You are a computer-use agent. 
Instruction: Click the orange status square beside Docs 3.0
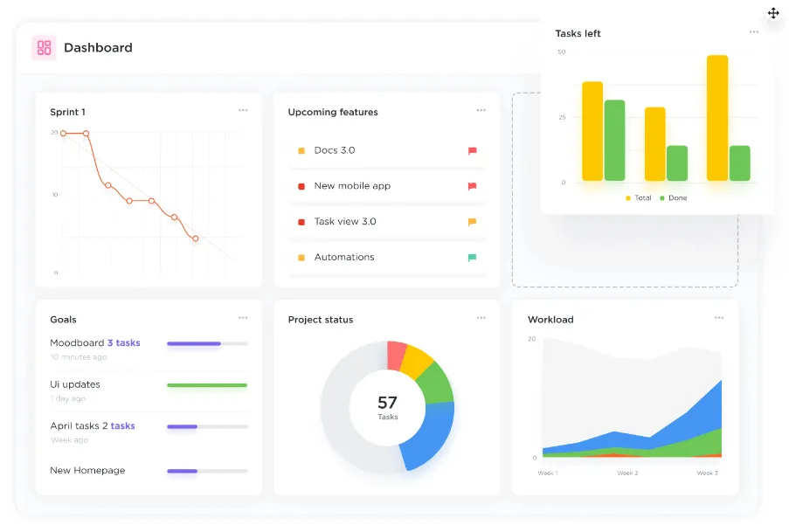point(301,150)
